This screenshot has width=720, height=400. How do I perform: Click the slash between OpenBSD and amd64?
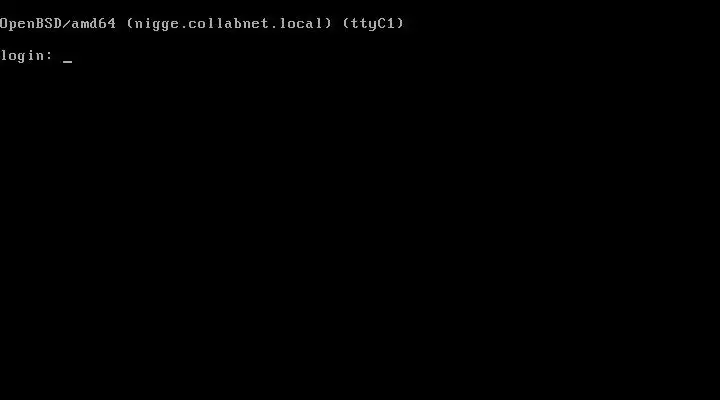[x=67, y=23]
